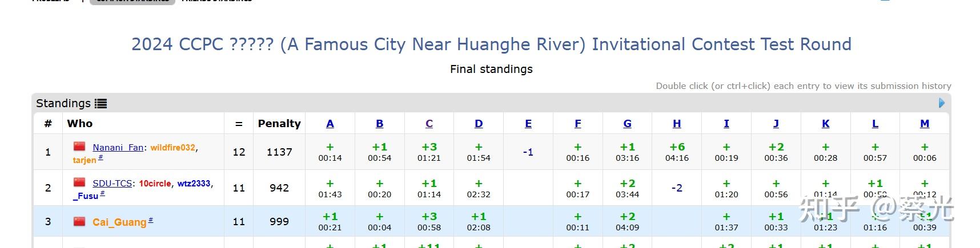Click the blue right arrow in standings header
The width and height of the screenshot is (980, 248).
point(942,103)
